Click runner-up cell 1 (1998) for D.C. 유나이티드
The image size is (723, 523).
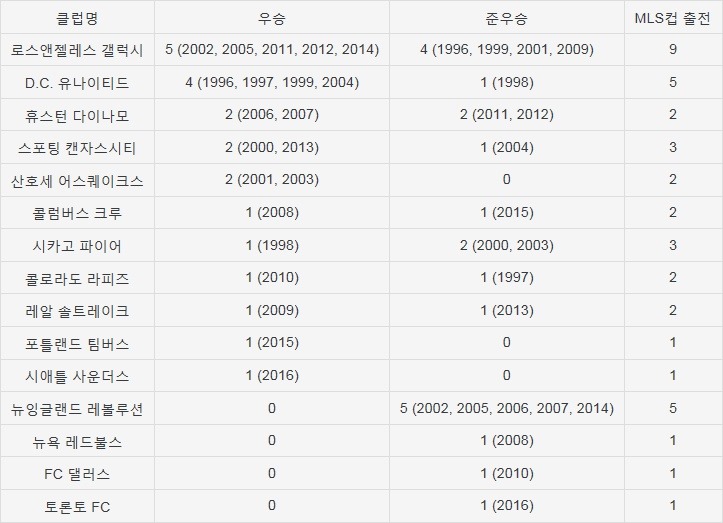506,82
